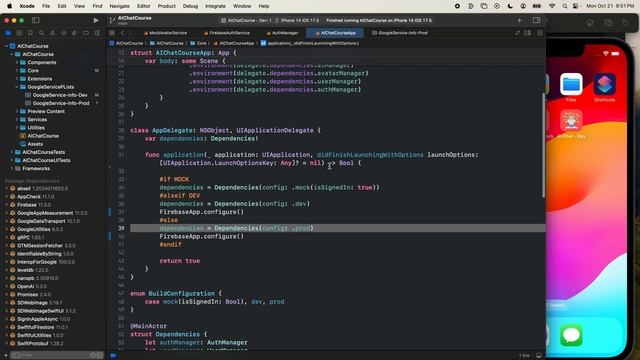
Task: Open the Files app in Simulator
Action: point(571,84)
